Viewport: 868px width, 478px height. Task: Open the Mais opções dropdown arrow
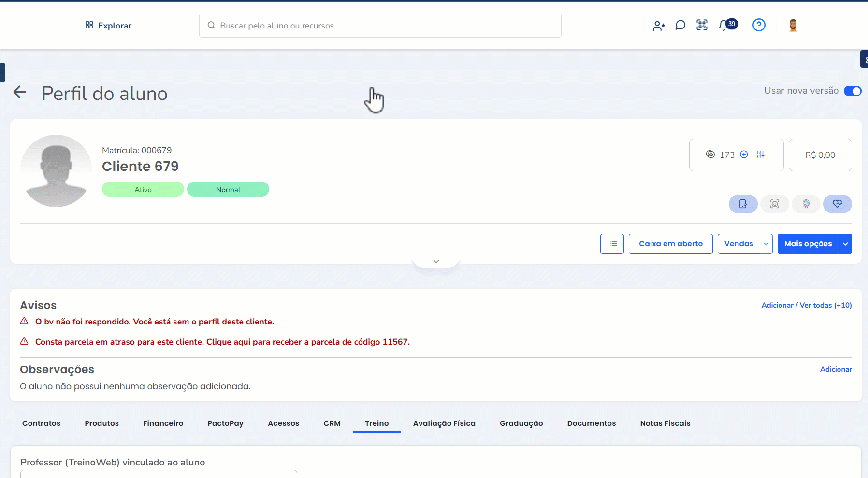(845, 244)
